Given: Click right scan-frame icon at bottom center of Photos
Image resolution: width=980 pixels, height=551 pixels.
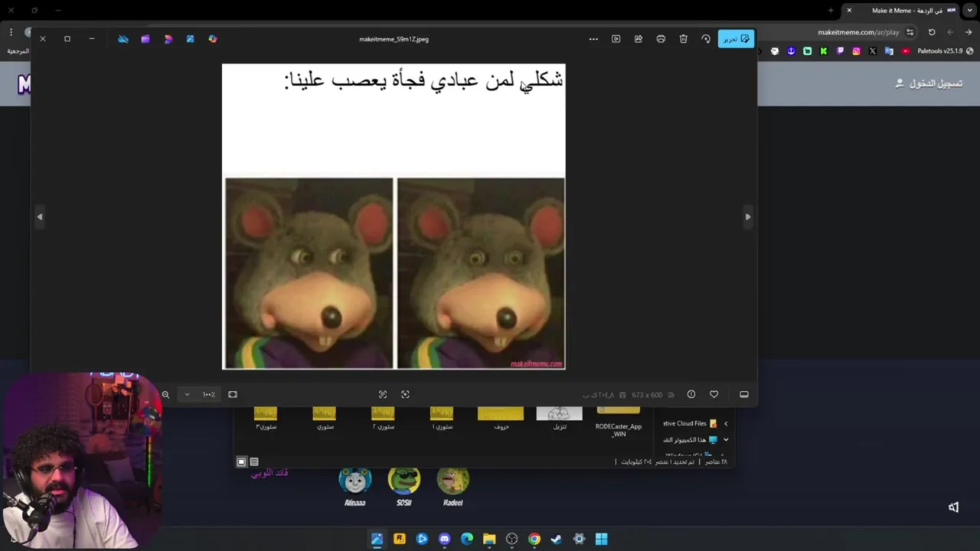Looking at the screenshot, I should coord(405,395).
